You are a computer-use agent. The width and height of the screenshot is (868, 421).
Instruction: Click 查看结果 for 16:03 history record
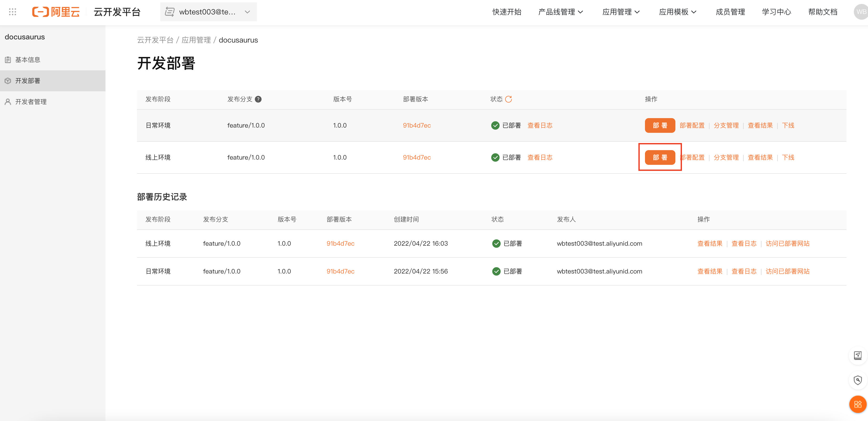(x=710, y=243)
